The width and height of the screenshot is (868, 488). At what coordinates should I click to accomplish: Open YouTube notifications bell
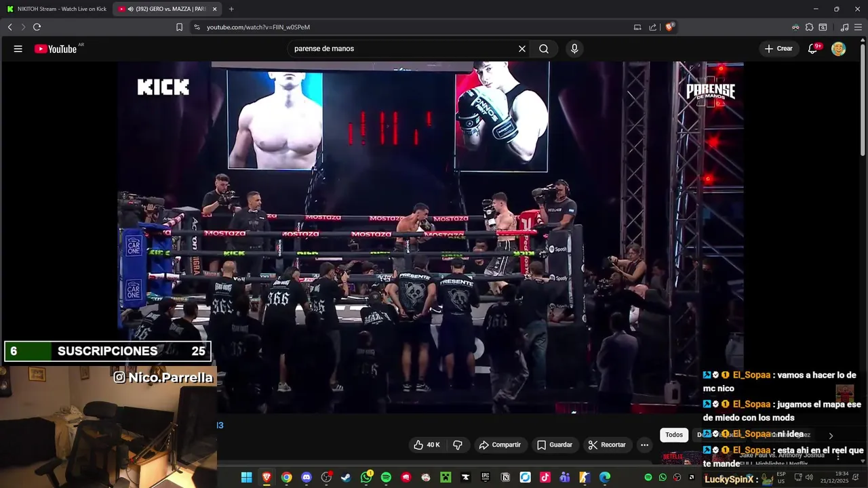[812, 49]
